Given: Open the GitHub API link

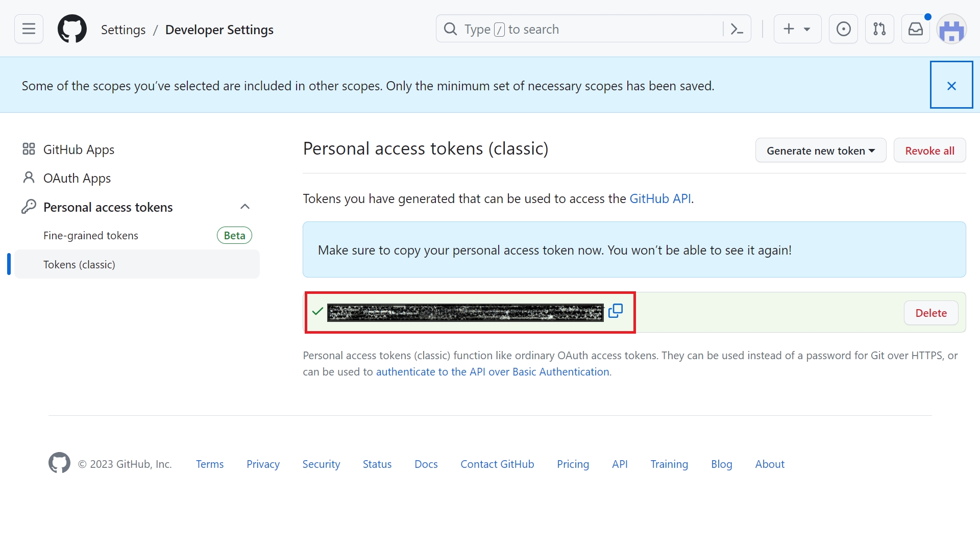Looking at the screenshot, I should 660,198.
